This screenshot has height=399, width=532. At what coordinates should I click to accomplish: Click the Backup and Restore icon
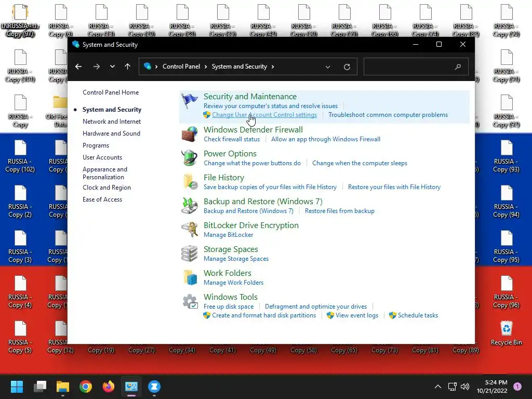pos(189,206)
